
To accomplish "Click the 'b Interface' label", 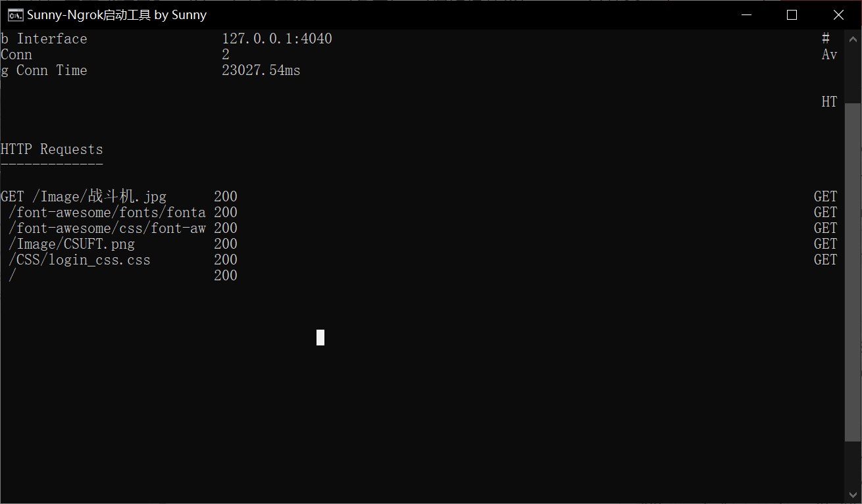I will tap(43, 39).
